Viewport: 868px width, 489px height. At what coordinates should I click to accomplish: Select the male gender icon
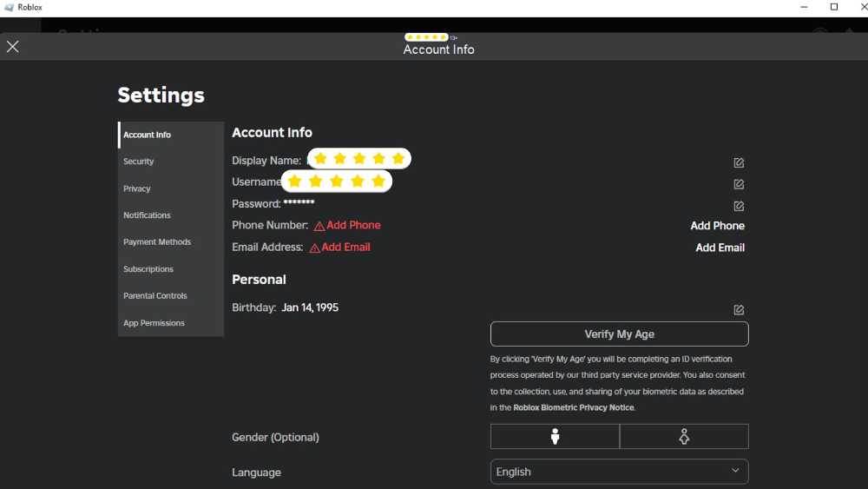coord(555,436)
